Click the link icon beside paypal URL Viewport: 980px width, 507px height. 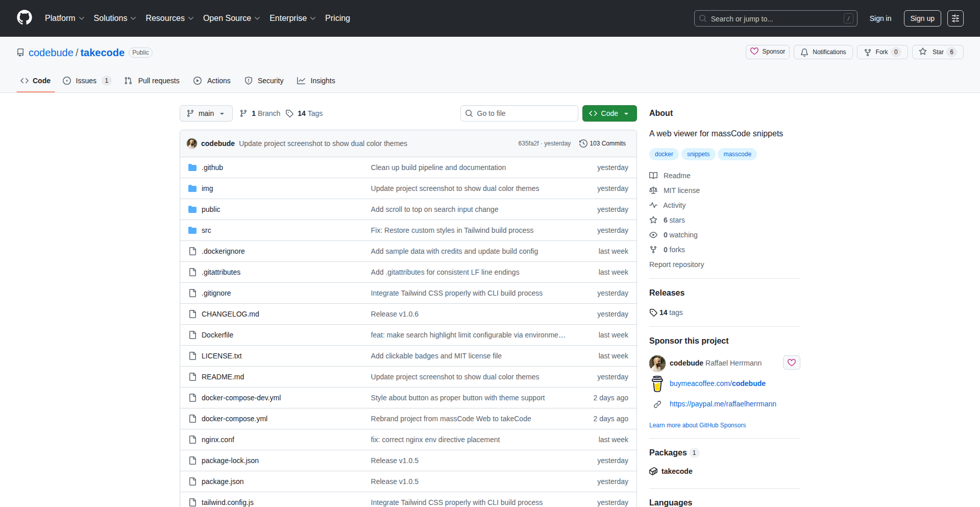coord(657,404)
